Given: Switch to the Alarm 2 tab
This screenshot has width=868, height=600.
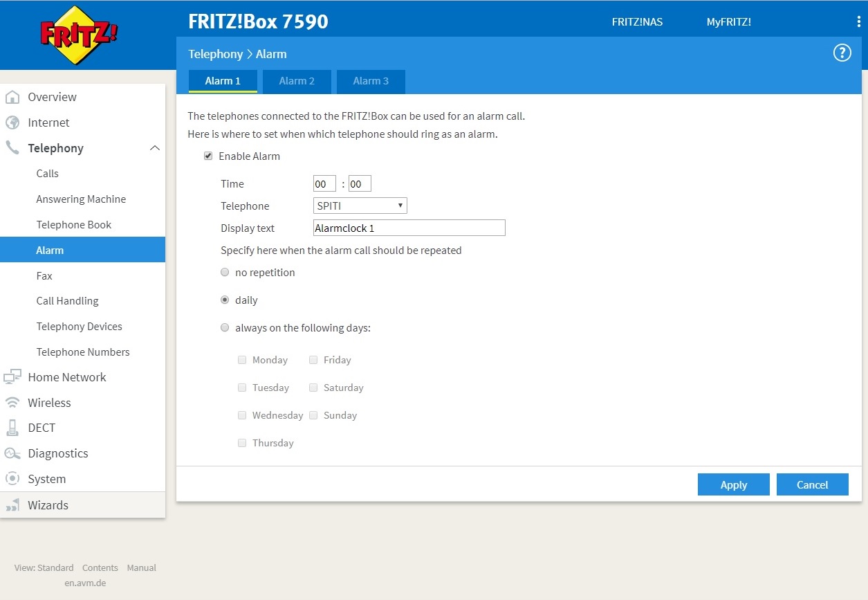Looking at the screenshot, I should (297, 81).
